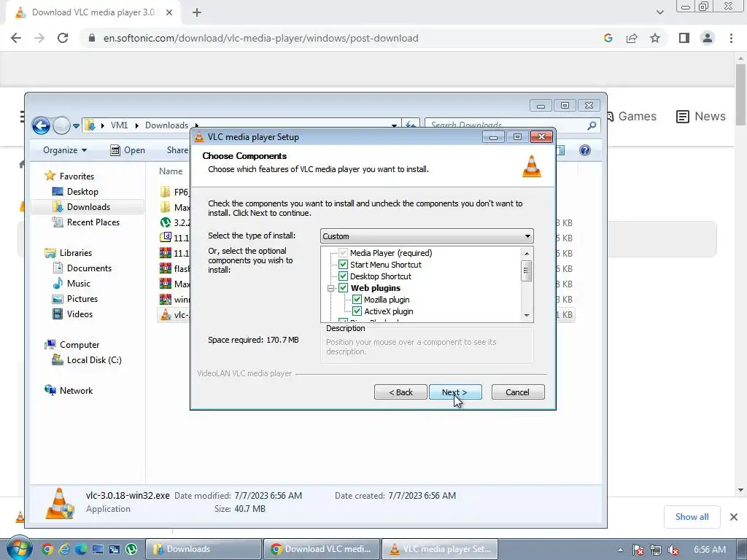
Task: Select the vlc installer file icon in list
Action: coord(166,314)
